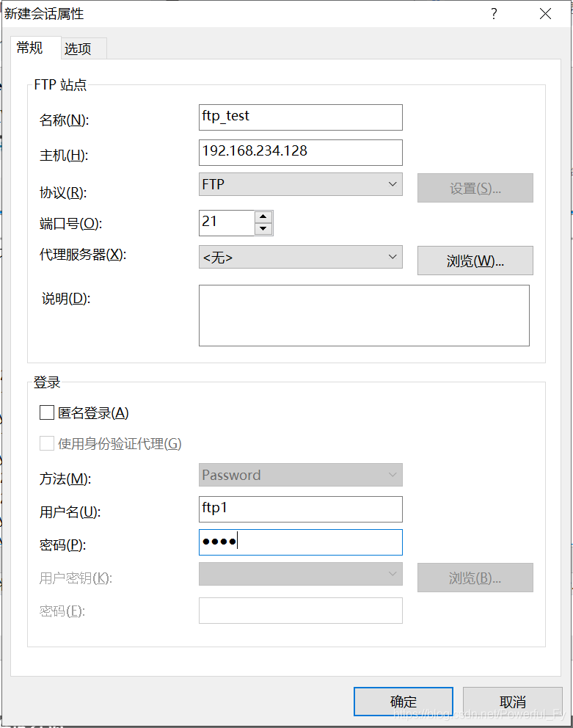Click the 浏览(B) browse key button
Image resolution: width=573 pixels, height=728 pixels.
tap(475, 578)
